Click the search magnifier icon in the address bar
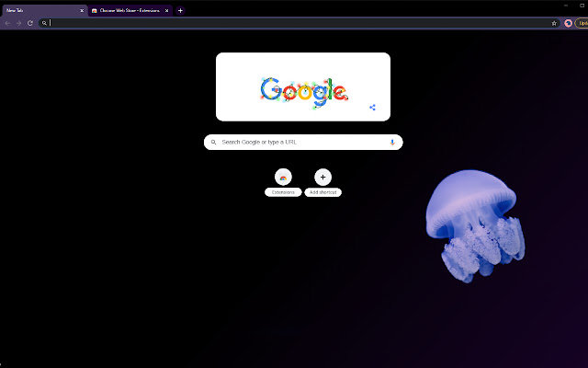The width and height of the screenshot is (588, 368). (x=44, y=23)
